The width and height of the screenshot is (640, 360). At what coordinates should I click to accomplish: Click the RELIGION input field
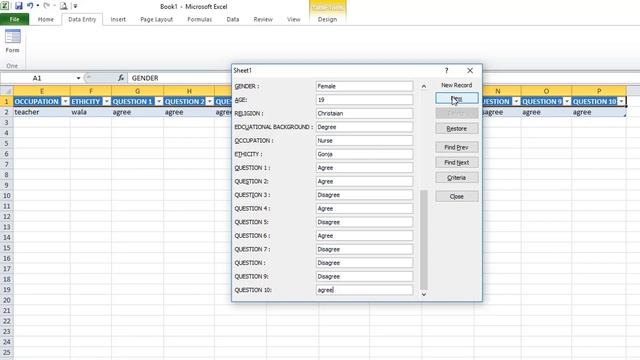point(364,113)
